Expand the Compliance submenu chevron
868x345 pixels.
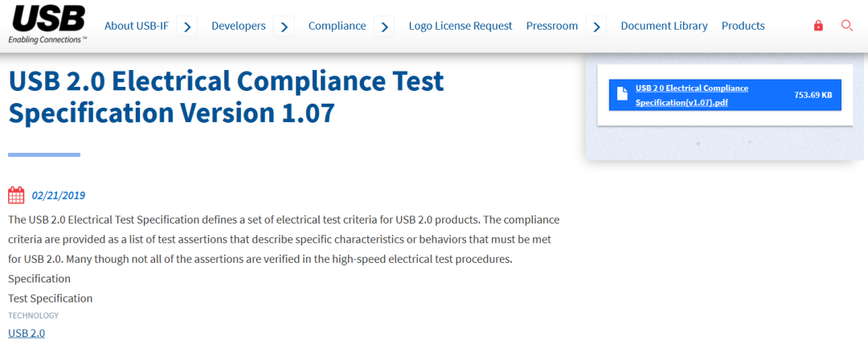[384, 26]
